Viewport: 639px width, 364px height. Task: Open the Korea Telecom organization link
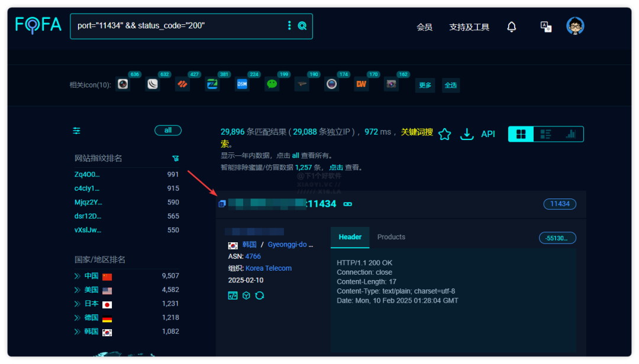coord(269,268)
